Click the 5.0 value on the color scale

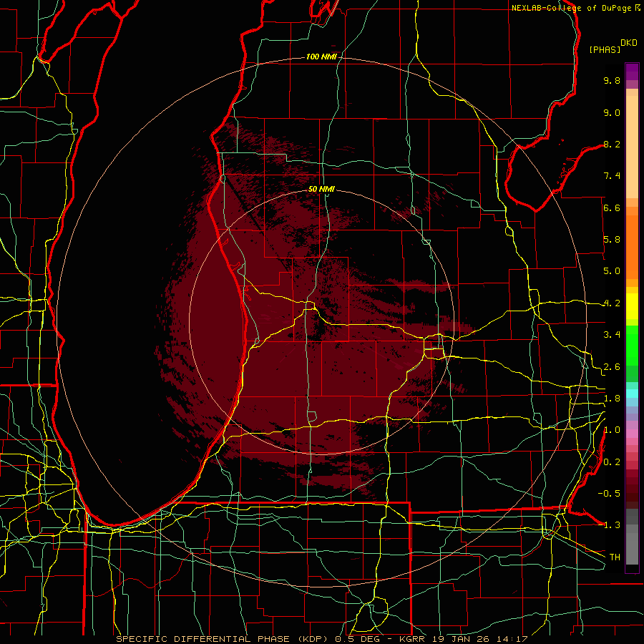tap(612, 271)
